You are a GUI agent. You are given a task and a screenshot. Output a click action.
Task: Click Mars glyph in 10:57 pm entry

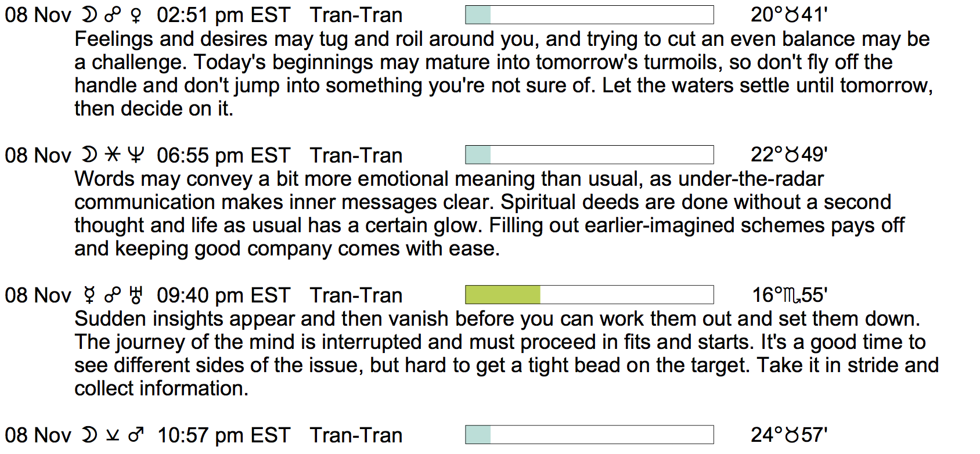point(136,435)
